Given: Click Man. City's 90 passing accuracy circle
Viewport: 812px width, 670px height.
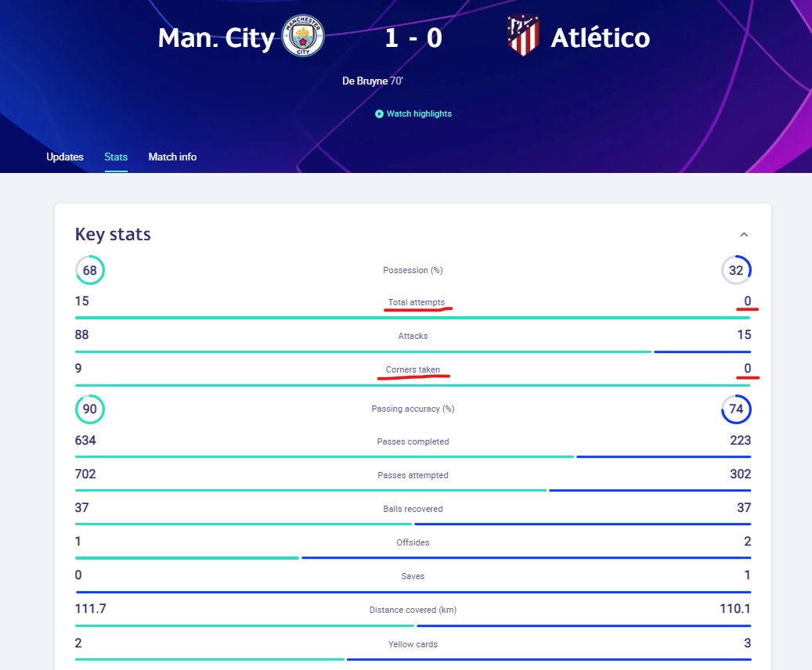Looking at the screenshot, I should pyautogui.click(x=89, y=409).
